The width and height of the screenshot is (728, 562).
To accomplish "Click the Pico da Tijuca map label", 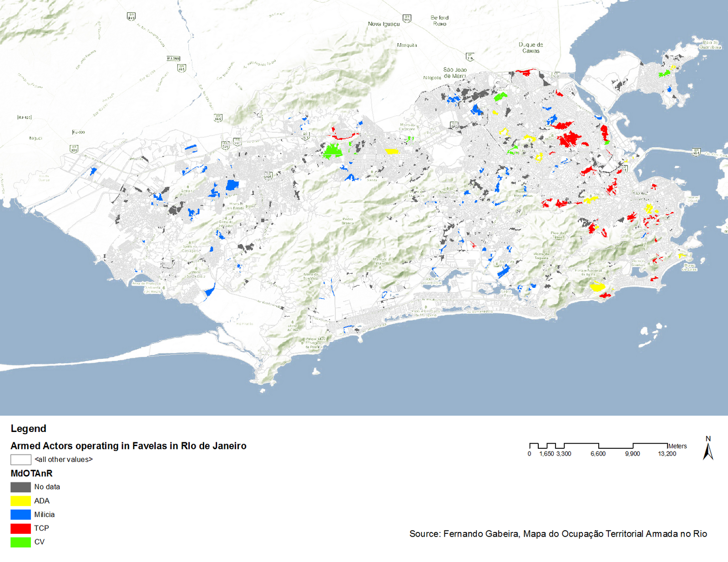I will tap(557, 235).
